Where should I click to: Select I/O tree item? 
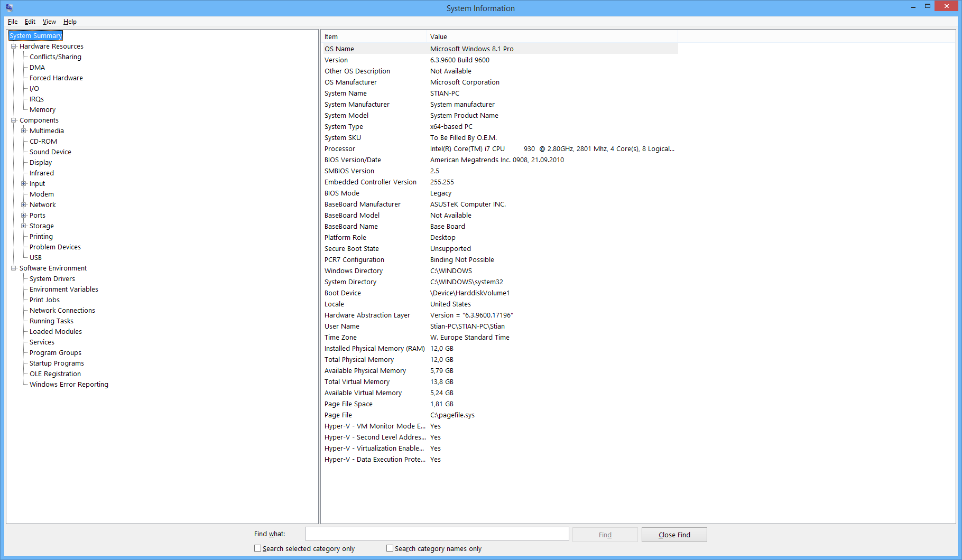34,89
